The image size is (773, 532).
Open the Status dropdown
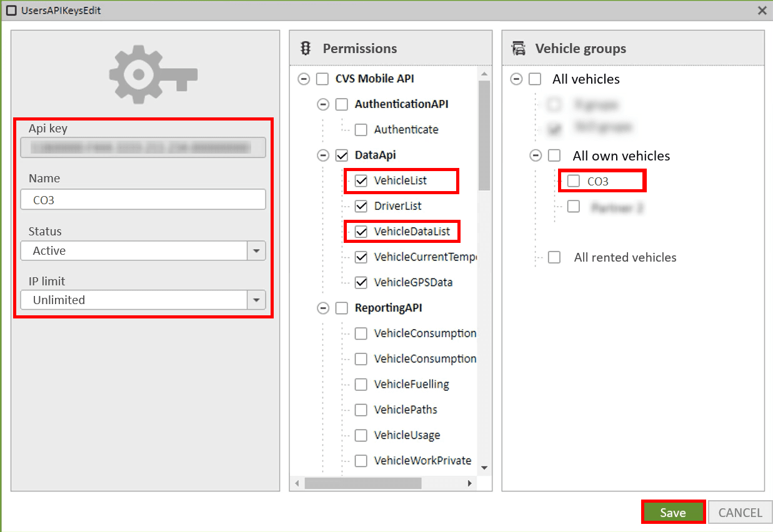(256, 250)
